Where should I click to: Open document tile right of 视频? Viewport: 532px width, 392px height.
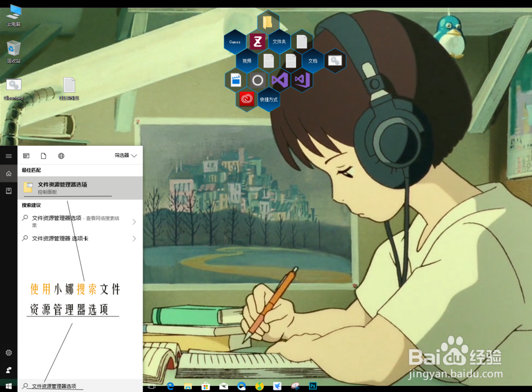click(x=269, y=61)
